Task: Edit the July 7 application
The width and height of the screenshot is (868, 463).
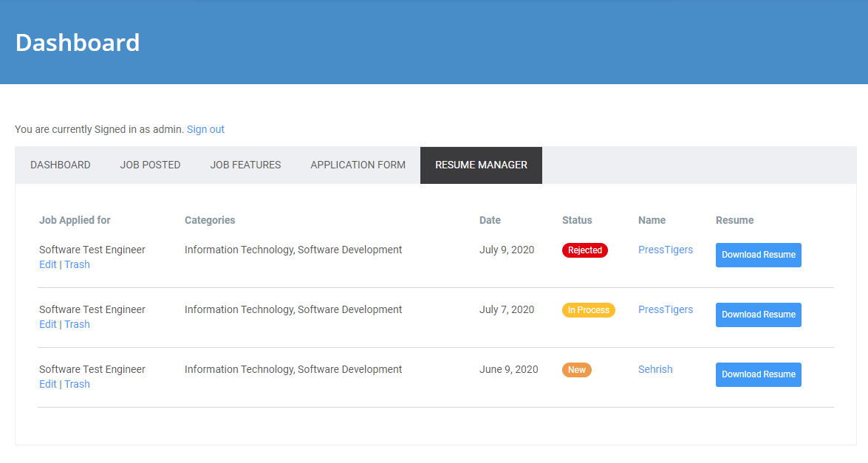Action: pos(47,324)
